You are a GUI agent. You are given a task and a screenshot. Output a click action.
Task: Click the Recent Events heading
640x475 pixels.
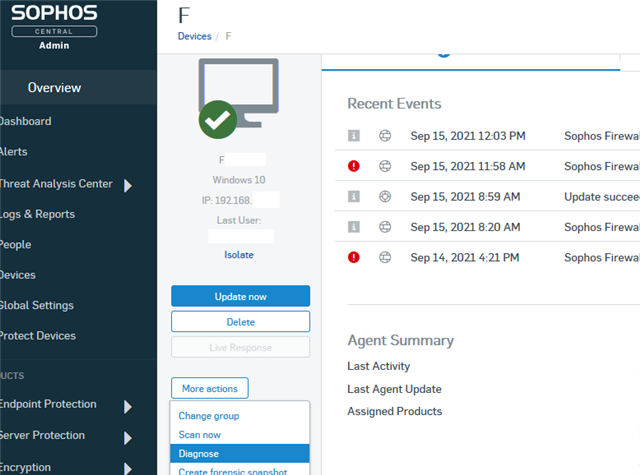(394, 104)
